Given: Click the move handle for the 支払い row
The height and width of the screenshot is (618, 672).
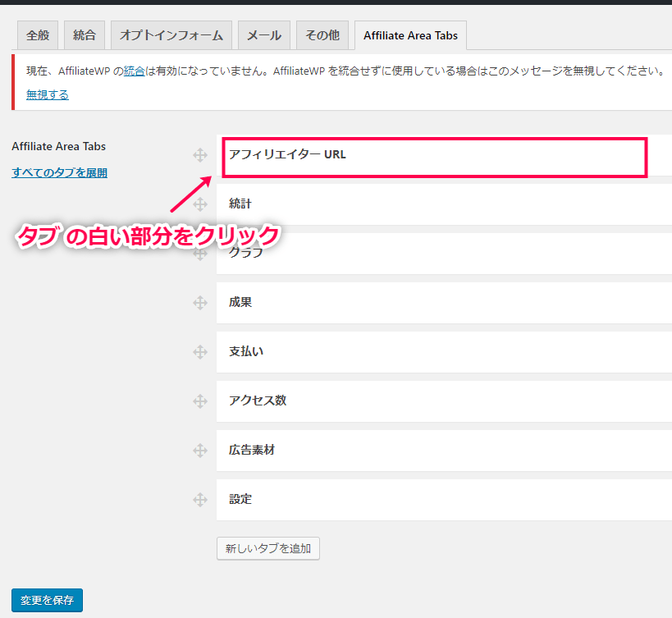Looking at the screenshot, I should 200,352.
